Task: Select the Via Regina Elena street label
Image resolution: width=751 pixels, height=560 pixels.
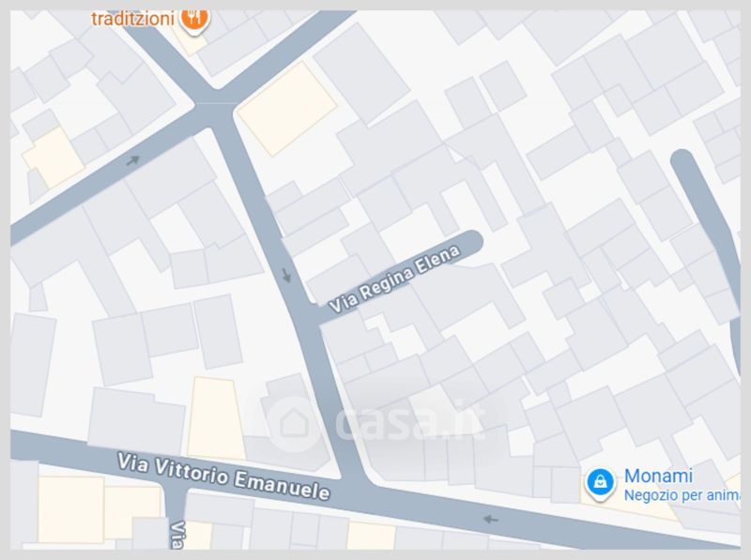Action: click(x=394, y=279)
